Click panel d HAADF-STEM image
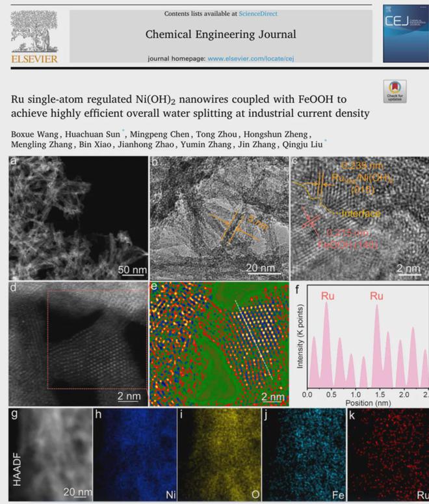 pyautogui.click(x=79, y=344)
